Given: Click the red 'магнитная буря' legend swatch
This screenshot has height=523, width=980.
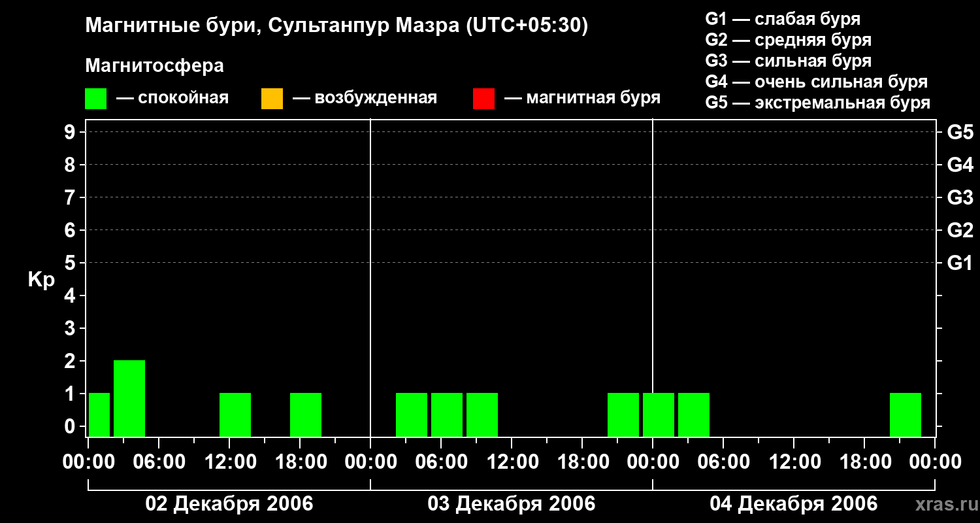Looking at the screenshot, I should click(x=483, y=99).
